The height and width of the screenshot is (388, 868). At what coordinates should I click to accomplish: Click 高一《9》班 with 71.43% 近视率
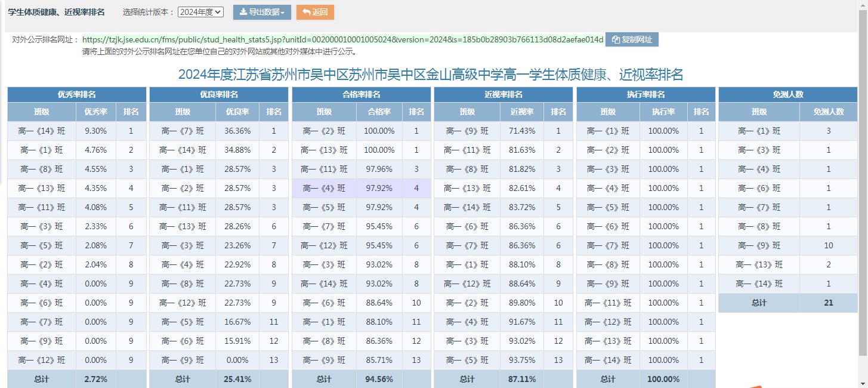tap(467, 131)
